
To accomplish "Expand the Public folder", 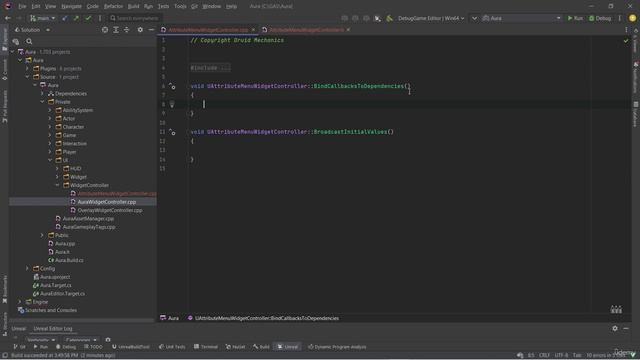I will [x=42, y=235].
